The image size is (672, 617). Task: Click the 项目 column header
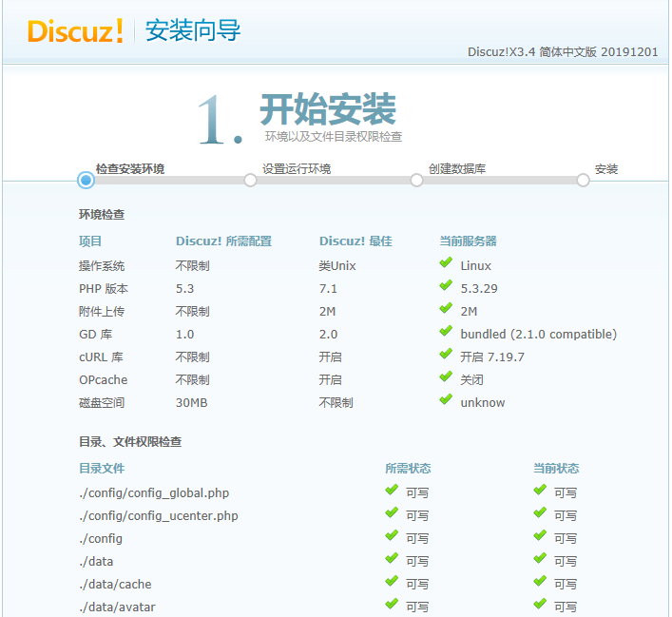tap(90, 241)
